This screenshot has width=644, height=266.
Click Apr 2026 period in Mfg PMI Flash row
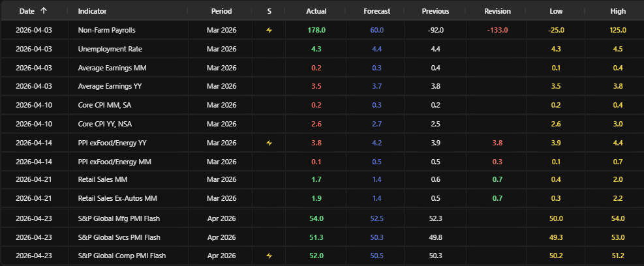[221, 218]
